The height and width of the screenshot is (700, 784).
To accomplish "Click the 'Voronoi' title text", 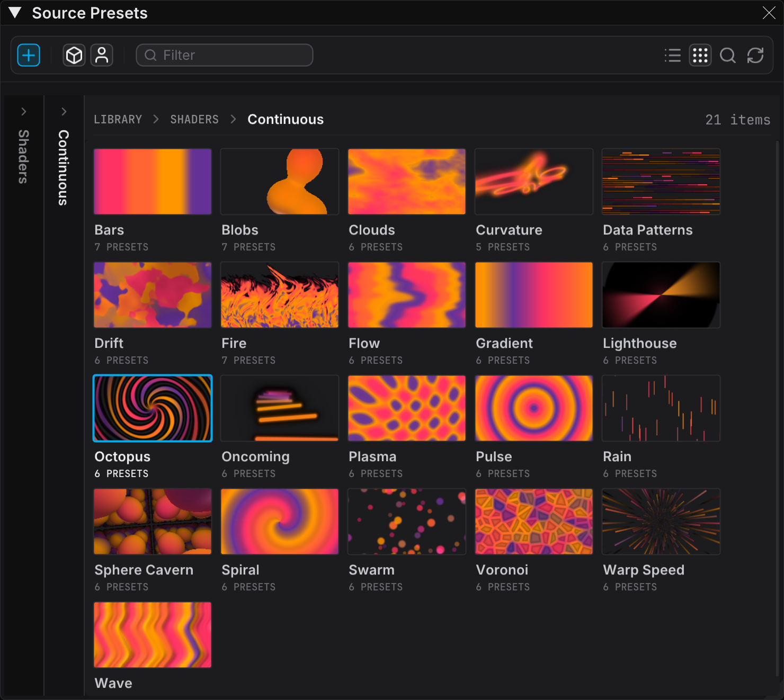I will point(502,570).
